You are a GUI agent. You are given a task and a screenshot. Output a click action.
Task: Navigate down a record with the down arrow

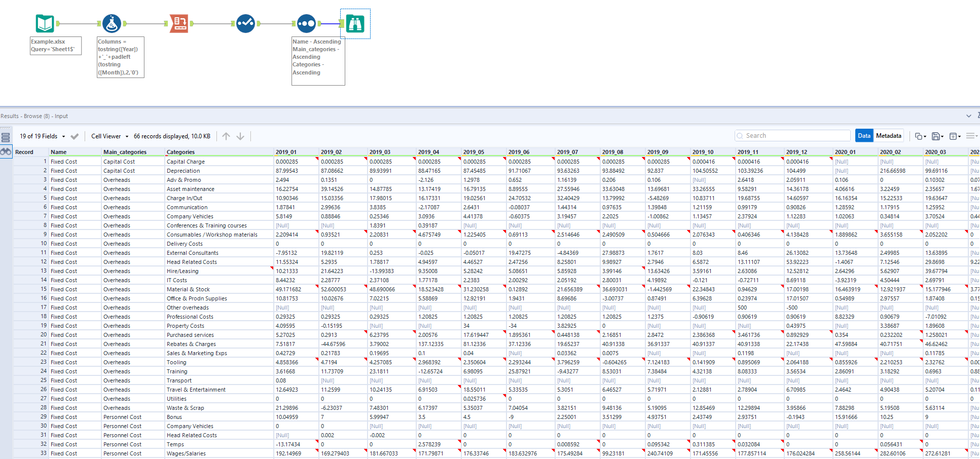(x=240, y=136)
